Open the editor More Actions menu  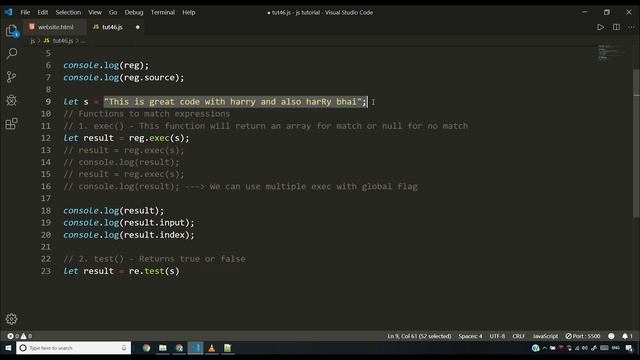tap(631, 27)
